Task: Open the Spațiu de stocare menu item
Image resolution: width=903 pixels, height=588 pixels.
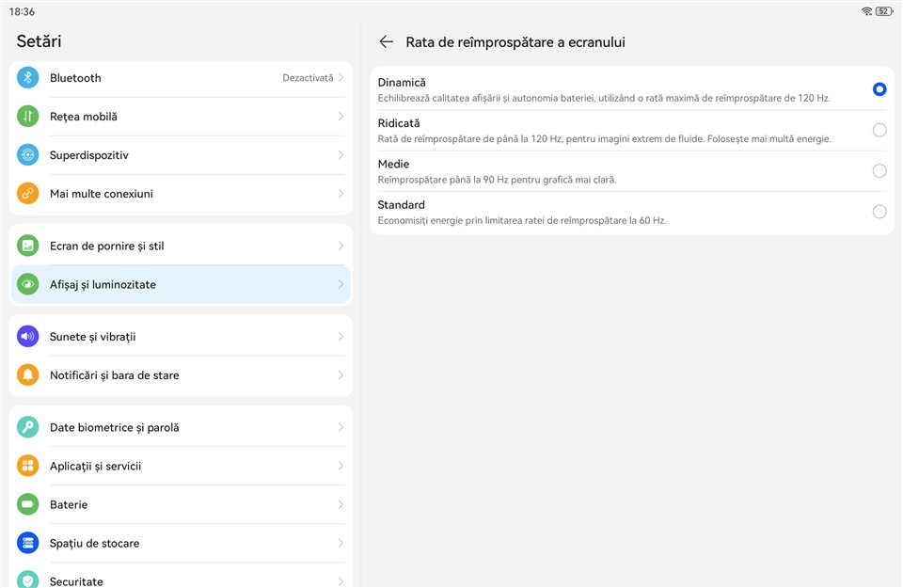Action: (x=179, y=544)
